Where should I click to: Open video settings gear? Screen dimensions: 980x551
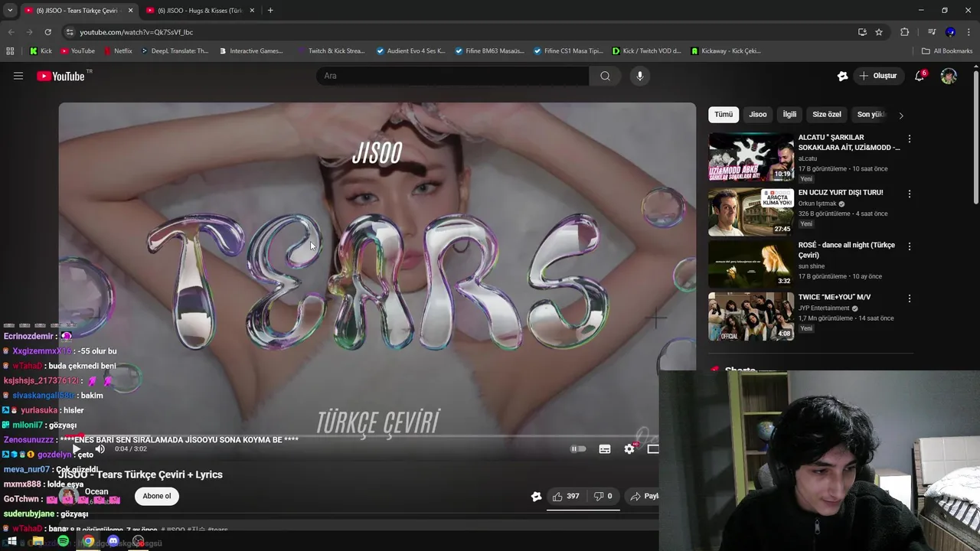click(629, 449)
